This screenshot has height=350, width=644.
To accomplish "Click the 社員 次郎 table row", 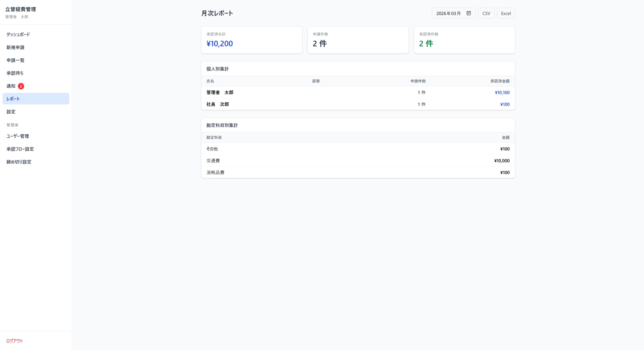I will (x=358, y=104).
